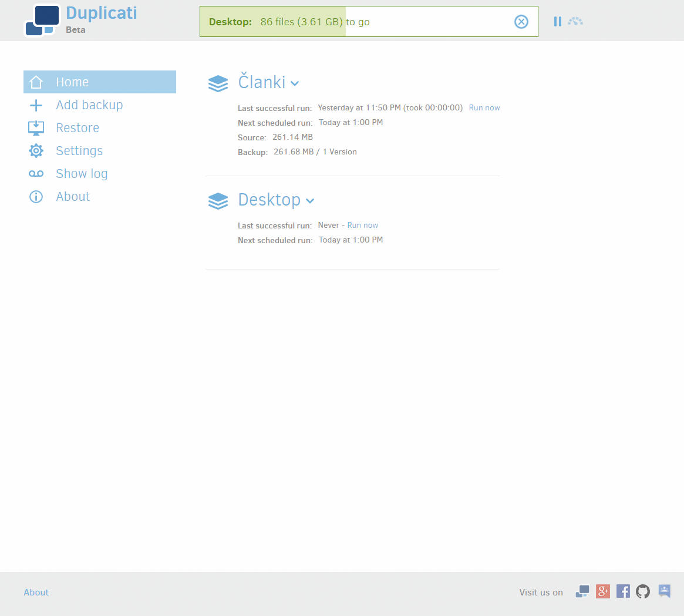Click the Desktop backup title
684x616 pixels.
pos(269,200)
